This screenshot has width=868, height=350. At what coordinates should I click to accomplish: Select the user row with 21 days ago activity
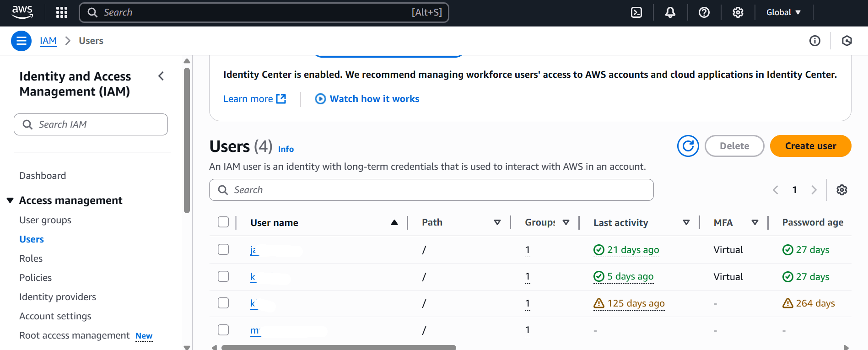click(x=223, y=249)
